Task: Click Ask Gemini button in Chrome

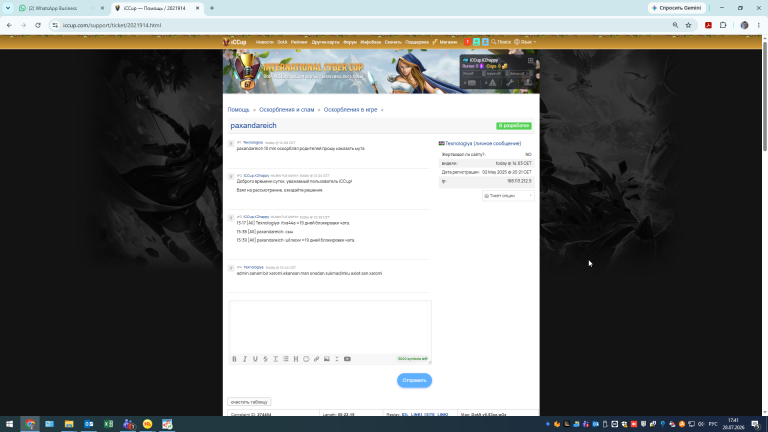Action: point(677,8)
